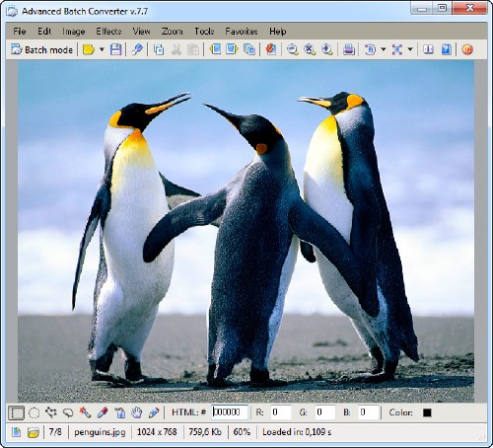Click the red eraser-like toolbar icon
The height and width of the screenshot is (448, 493).
pyautogui.click(x=271, y=49)
